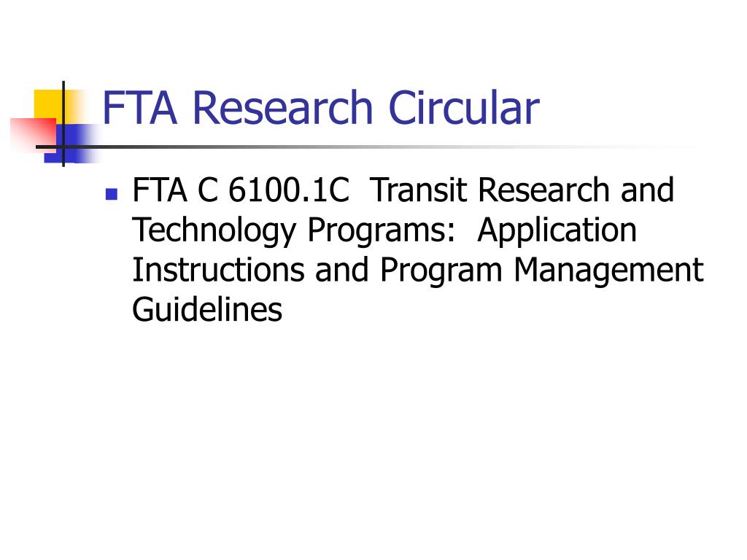Click the word "Guidelines" on last line

[x=207, y=310]
